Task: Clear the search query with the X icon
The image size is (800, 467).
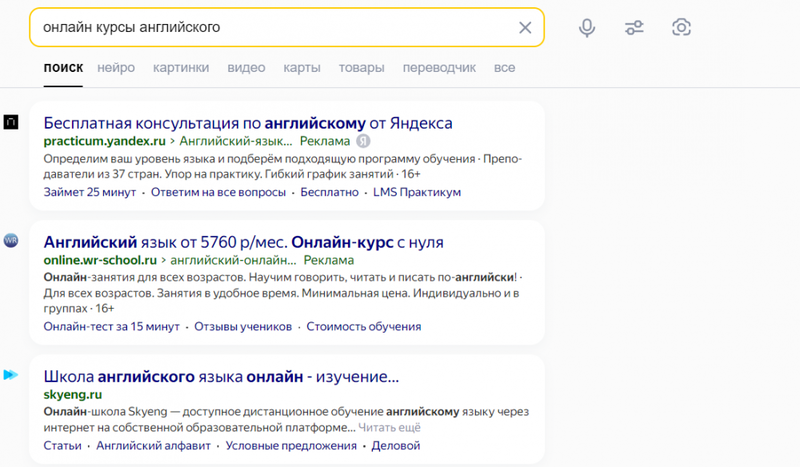Action: click(x=525, y=28)
